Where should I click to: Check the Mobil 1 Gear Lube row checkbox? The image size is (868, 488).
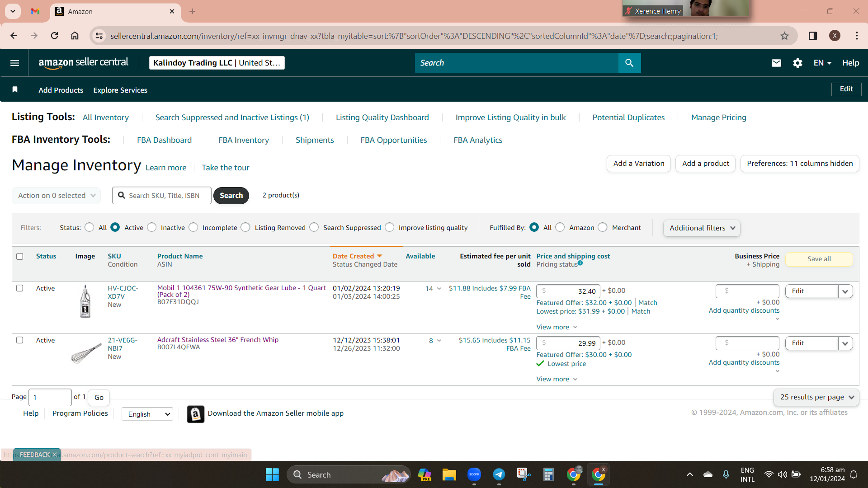click(x=19, y=288)
